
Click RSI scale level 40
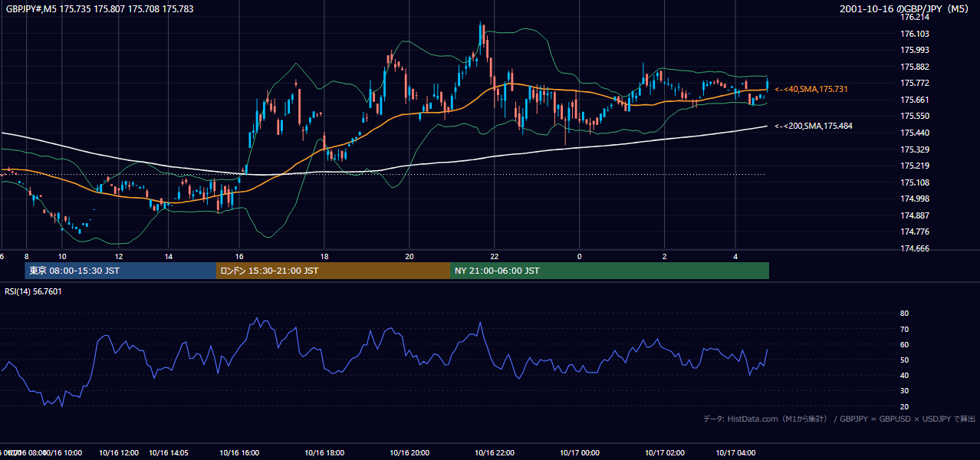[x=905, y=375]
